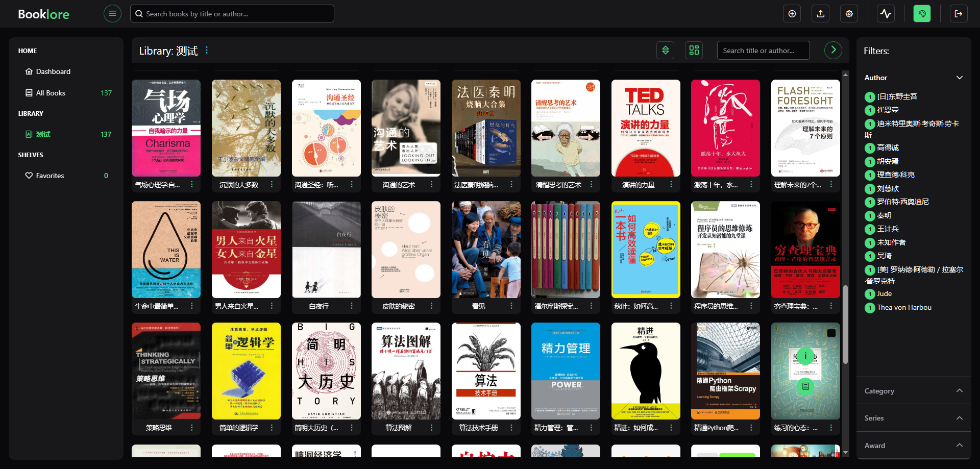Toggle the sidebar with the hamburger button
The width and height of the screenshot is (980, 469).
[112, 13]
